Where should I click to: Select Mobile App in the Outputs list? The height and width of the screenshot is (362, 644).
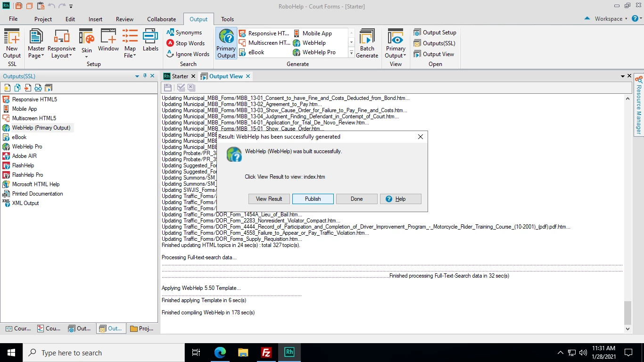20,109
